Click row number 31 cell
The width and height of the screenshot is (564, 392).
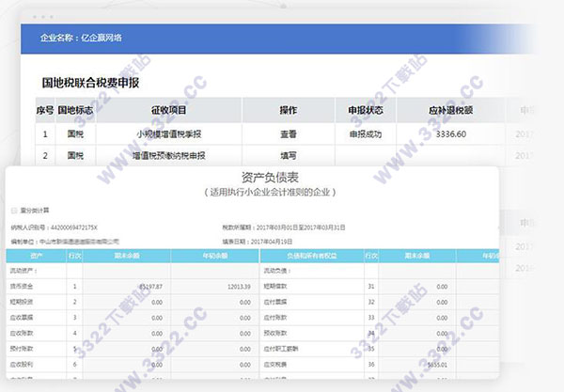[x=371, y=287]
